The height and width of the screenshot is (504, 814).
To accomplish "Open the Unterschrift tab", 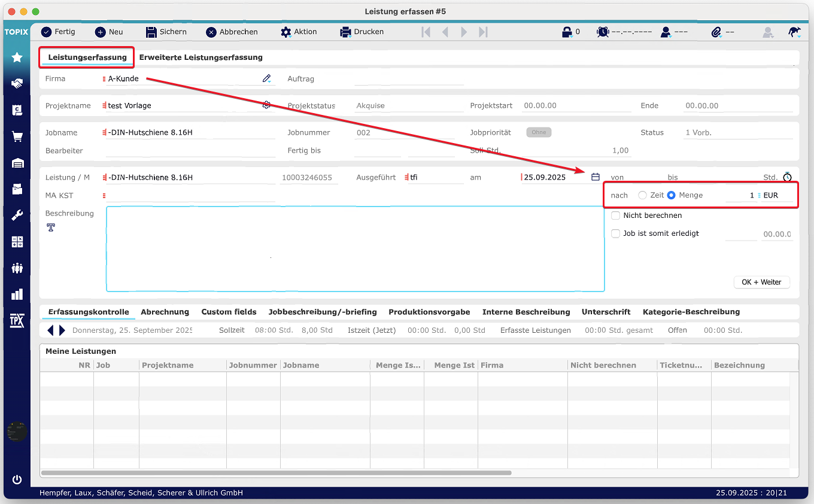I will tap(606, 312).
